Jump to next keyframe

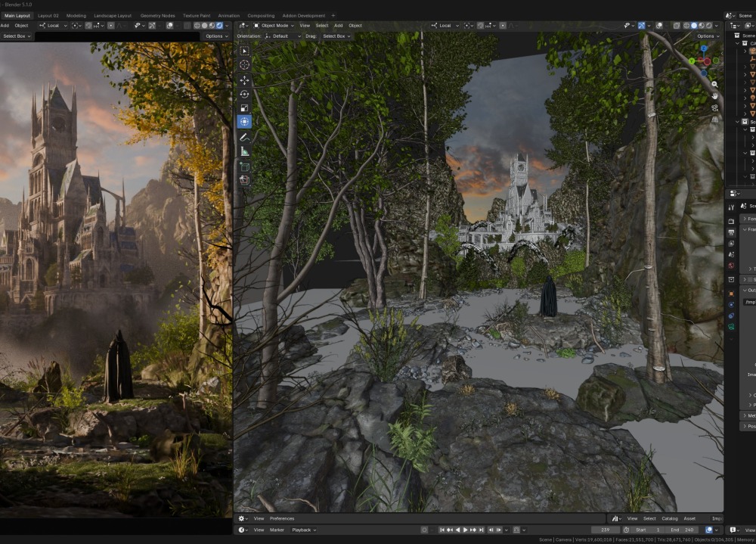tap(473, 530)
